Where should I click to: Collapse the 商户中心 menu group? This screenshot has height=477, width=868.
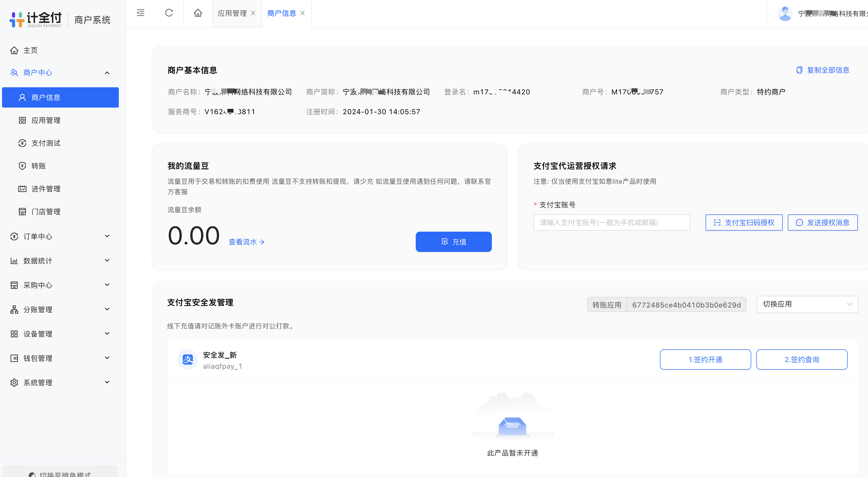coord(61,73)
